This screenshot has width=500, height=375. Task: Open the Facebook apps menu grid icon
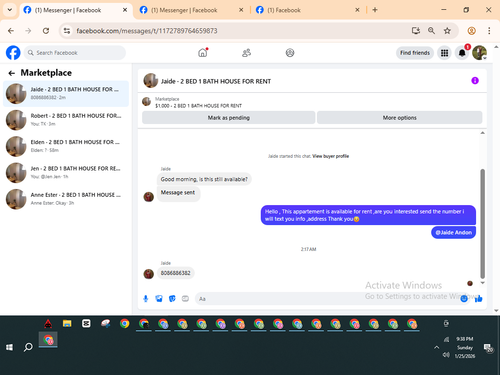(444, 53)
